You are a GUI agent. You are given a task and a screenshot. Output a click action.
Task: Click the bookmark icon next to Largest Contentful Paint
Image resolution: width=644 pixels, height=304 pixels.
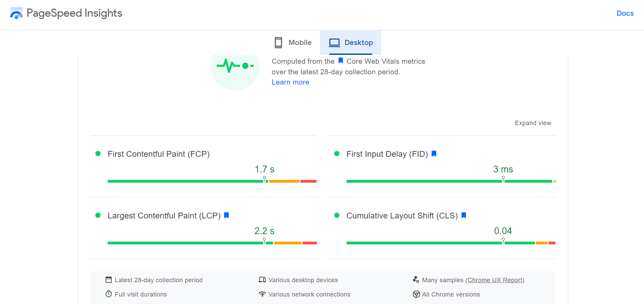click(x=227, y=215)
